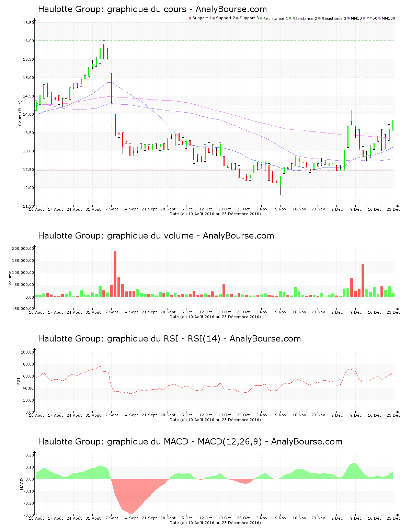Click the 11.50 price axis value
Screen dimensions: 412x532
28,206
